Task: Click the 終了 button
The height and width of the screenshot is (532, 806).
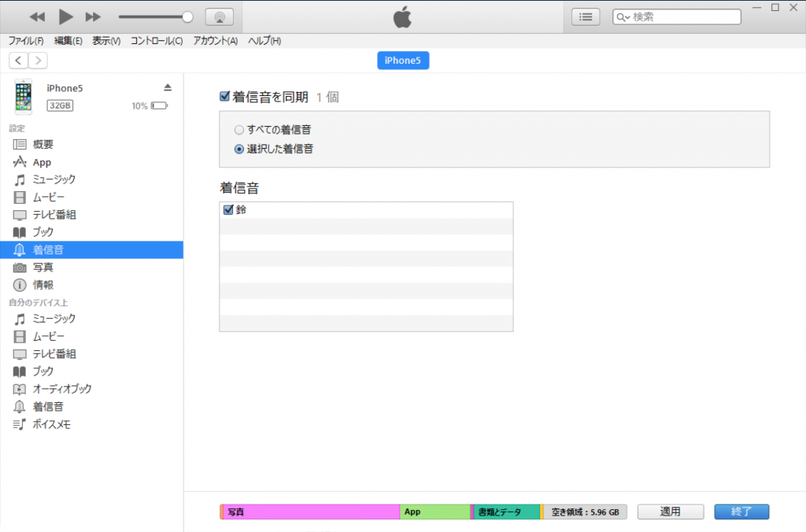Action: 741,512
